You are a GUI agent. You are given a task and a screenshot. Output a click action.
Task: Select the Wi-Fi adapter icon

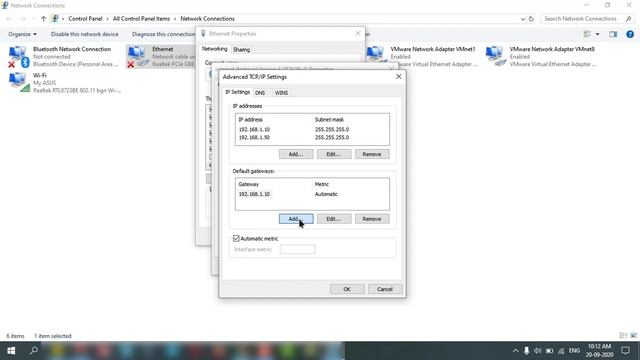19,82
